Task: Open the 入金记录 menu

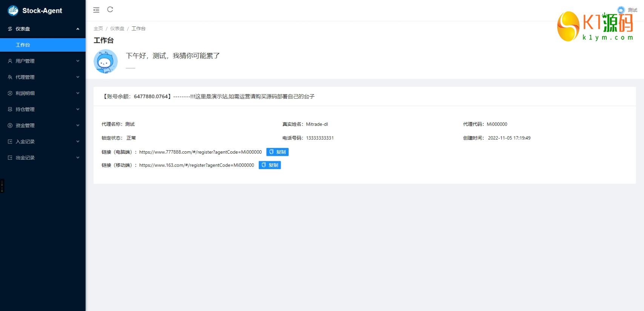Action: (x=43, y=142)
